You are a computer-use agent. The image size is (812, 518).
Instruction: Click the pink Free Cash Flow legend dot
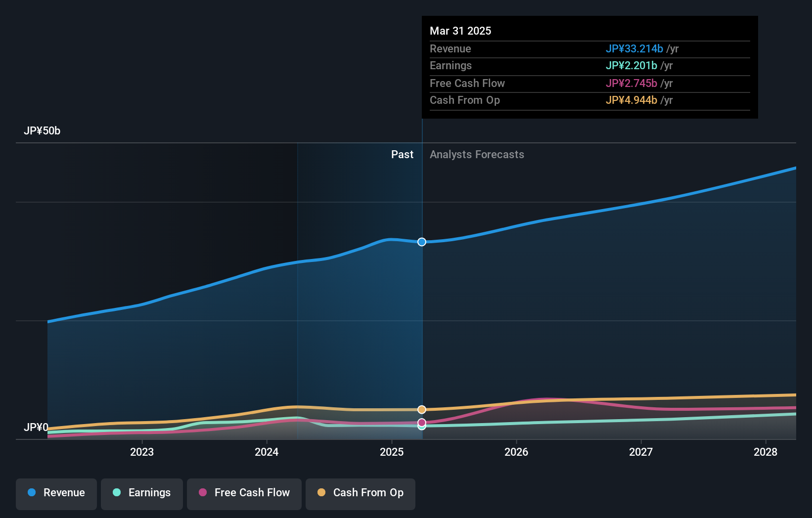[x=203, y=492]
